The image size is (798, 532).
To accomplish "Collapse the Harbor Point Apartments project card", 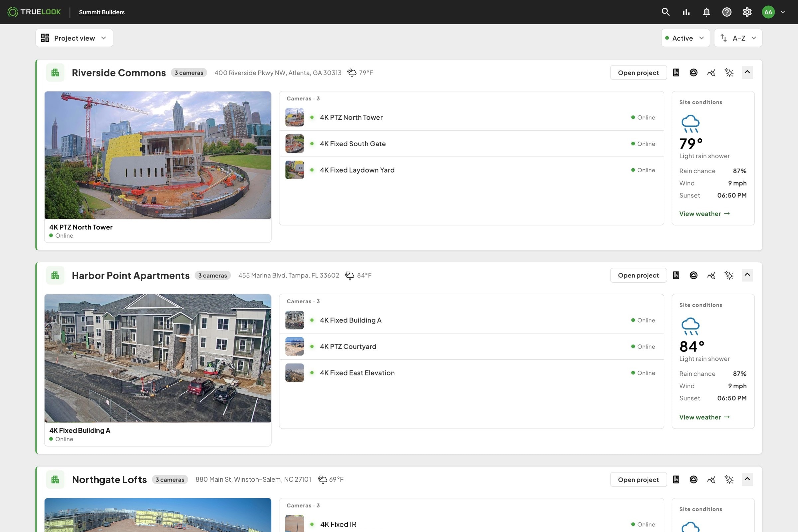I will [747, 275].
